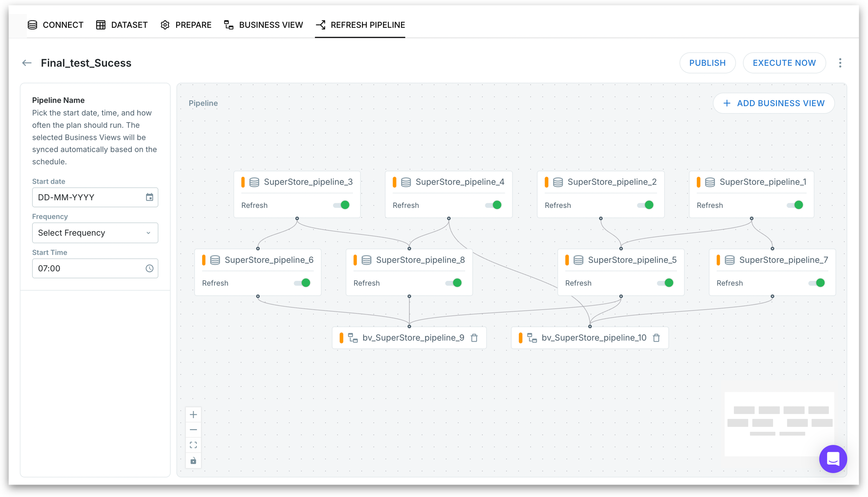
Task: Click ADD BUSINESS VIEW button
Action: point(773,103)
